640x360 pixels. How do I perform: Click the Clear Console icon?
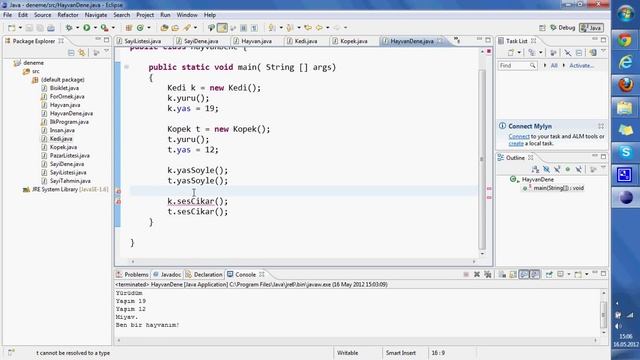click(x=502, y=274)
